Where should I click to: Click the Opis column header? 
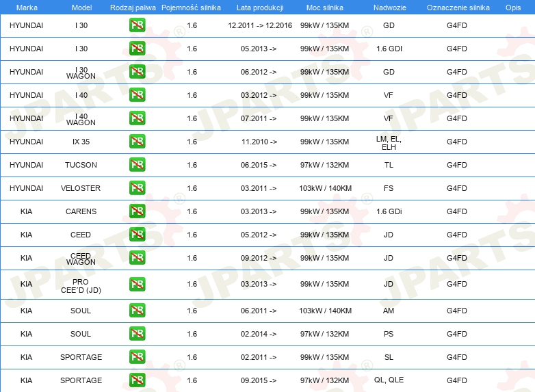point(513,8)
